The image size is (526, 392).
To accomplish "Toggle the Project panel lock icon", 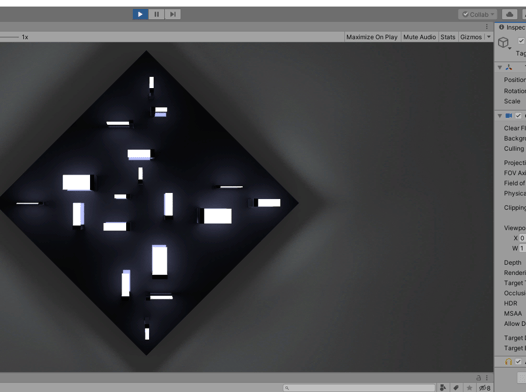I will [479, 378].
